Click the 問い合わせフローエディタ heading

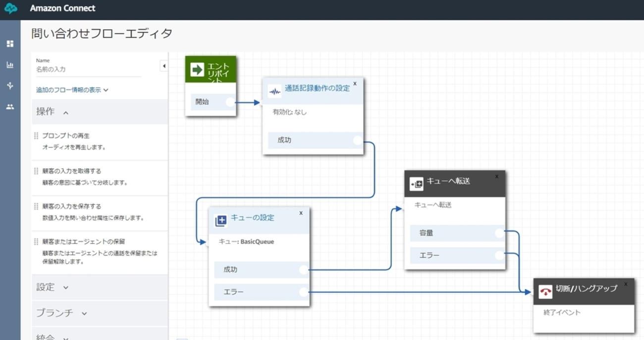coord(102,34)
